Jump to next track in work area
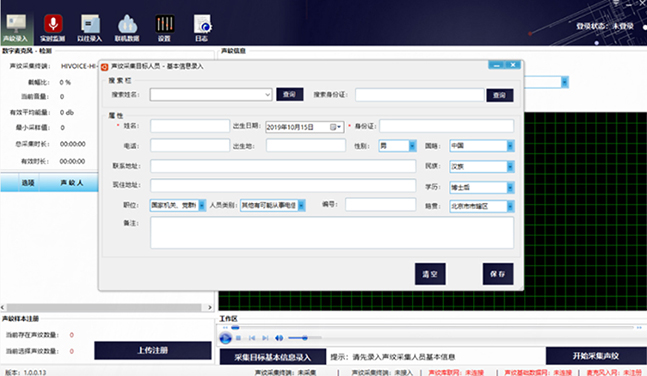647x376 pixels. point(265,338)
